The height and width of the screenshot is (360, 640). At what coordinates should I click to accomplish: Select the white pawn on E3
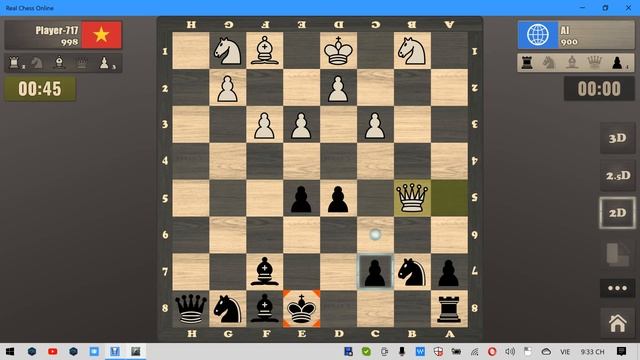pos(301,125)
